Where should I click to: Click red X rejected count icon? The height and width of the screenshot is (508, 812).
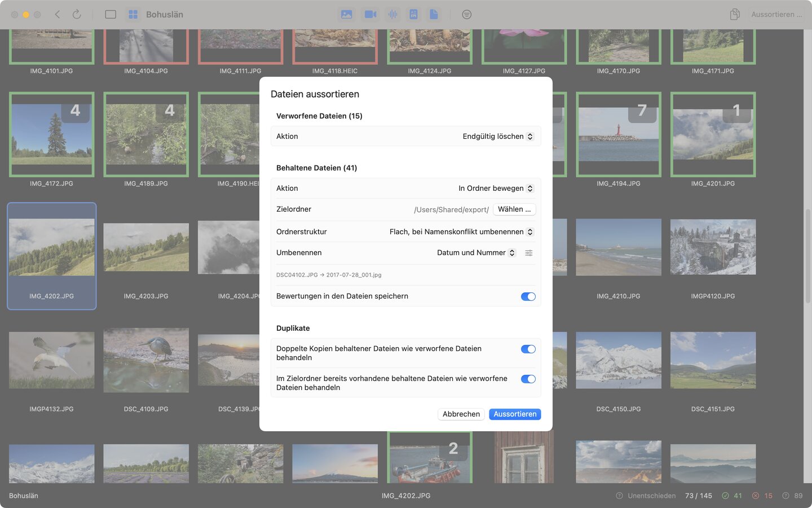[756, 496]
